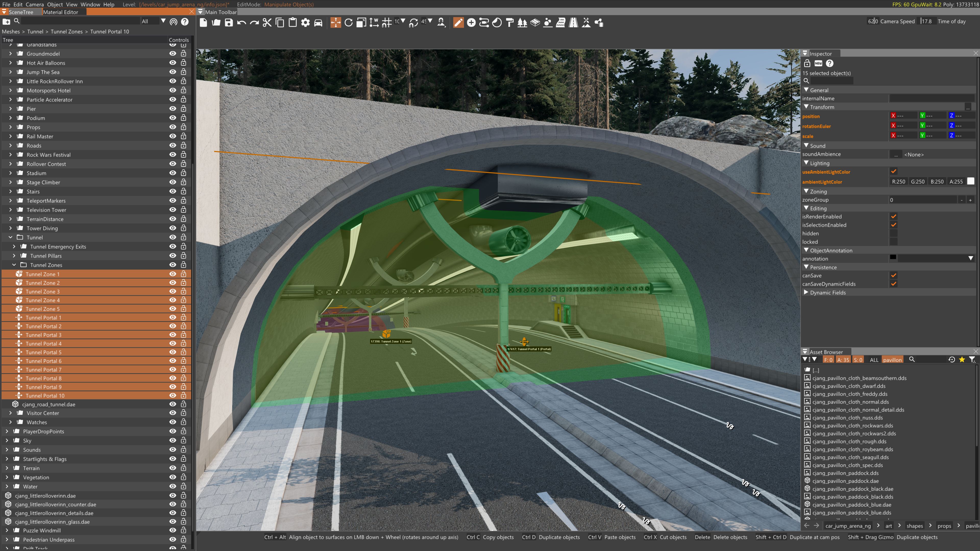Click the Undo arrow icon
This screenshot has width=980, height=551.
(241, 23)
